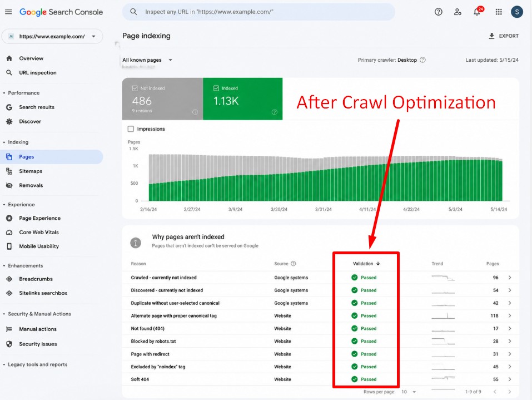Viewport: 532px width, 400px height.
Task: Click the Export download icon
Action: pyautogui.click(x=491, y=36)
